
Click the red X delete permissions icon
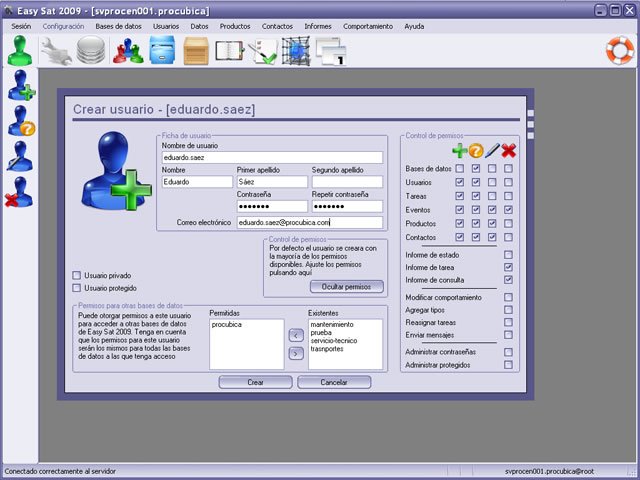(509, 151)
